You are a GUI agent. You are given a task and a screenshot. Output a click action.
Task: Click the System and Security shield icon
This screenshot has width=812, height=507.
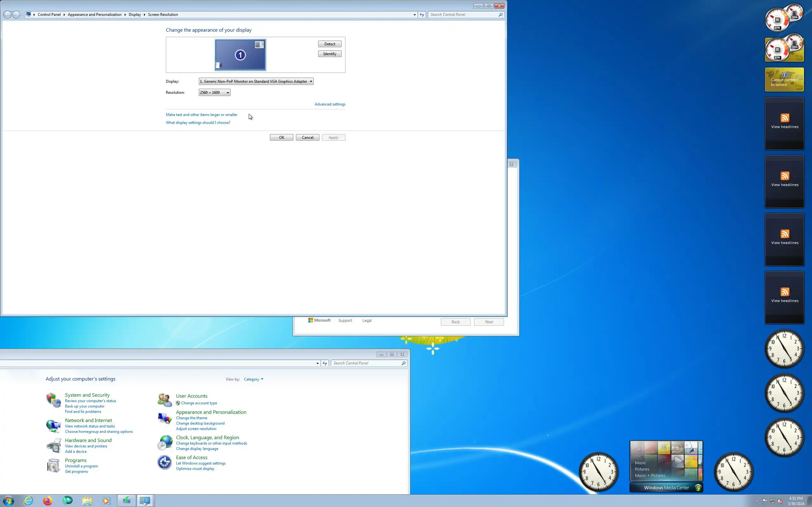53,400
